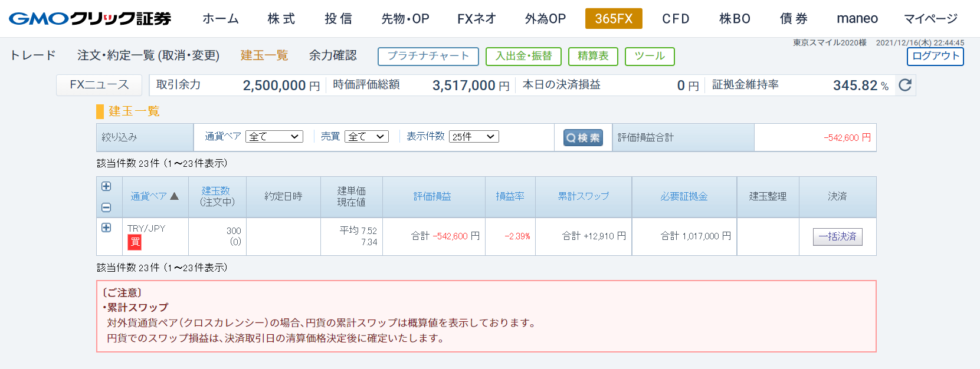Sort by 建玉数 column header

pyautogui.click(x=216, y=191)
